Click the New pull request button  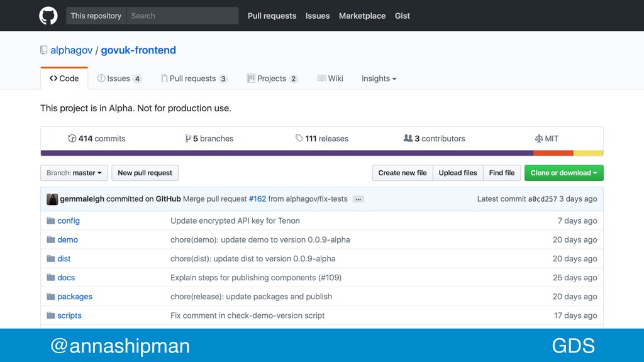pos(145,173)
